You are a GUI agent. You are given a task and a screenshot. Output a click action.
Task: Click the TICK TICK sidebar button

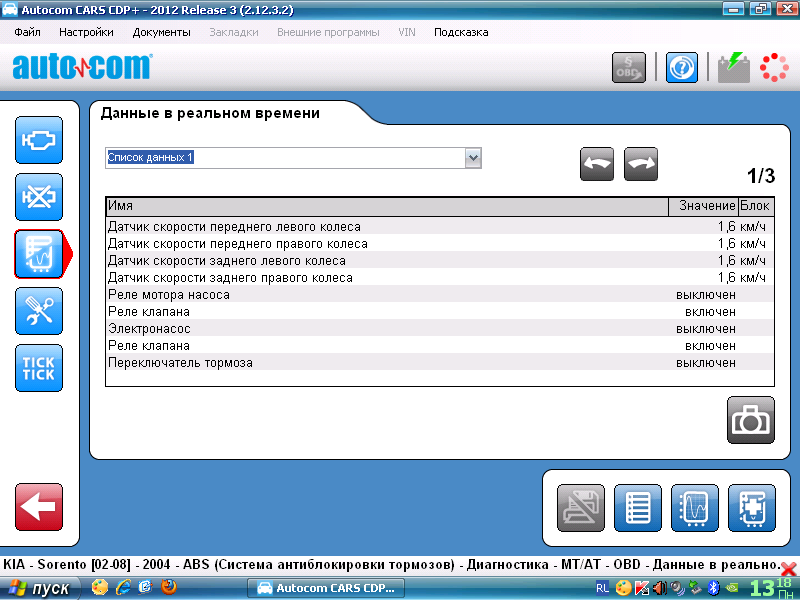pos(39,368)
